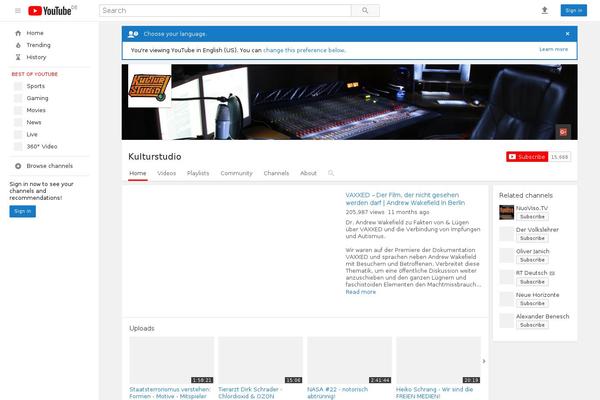Click the YouTube logo
This screenshot has height=400, width=600.
coord(50,11)
